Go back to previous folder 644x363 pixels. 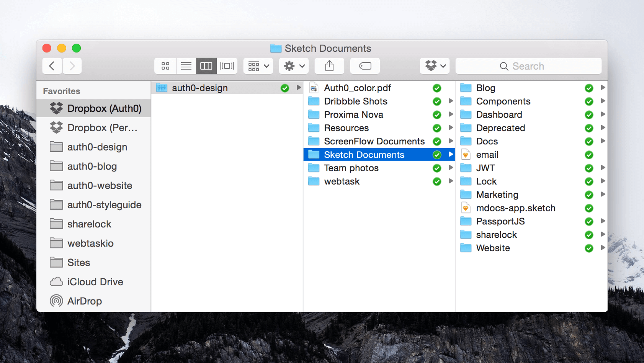(x=52, y=66)
